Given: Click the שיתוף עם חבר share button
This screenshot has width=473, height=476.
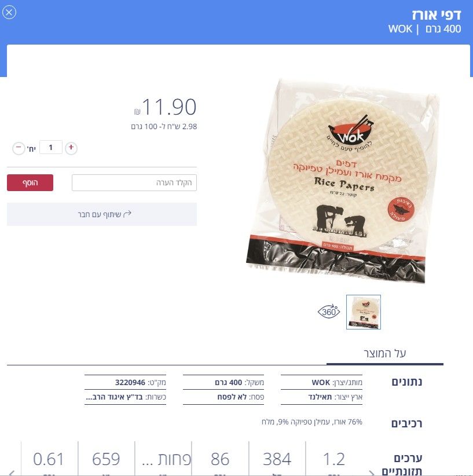Looking at the screenshot, I should (x=102, y=214).
